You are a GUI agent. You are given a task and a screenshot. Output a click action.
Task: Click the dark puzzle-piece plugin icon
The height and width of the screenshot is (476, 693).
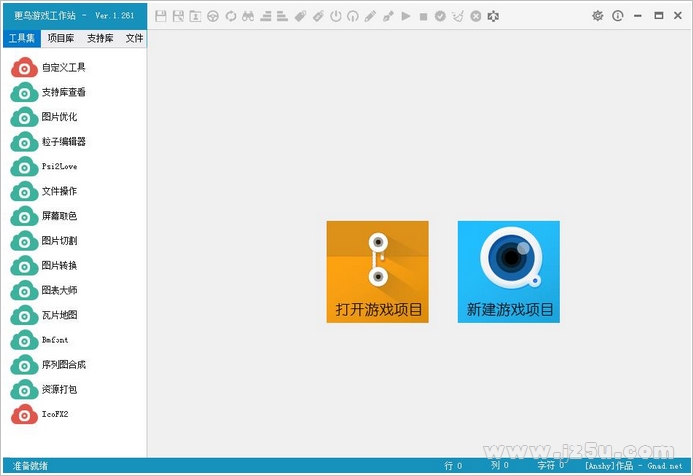pyautogui.click(x=493, y=16)
